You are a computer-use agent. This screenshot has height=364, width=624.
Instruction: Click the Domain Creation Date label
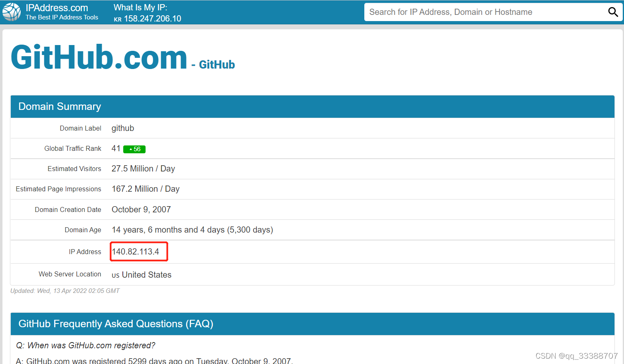[68, 209]
